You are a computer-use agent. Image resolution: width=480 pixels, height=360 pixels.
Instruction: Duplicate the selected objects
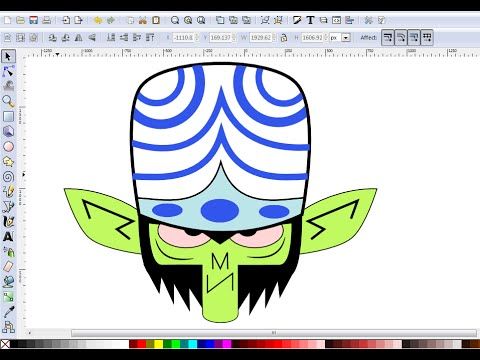220,21
